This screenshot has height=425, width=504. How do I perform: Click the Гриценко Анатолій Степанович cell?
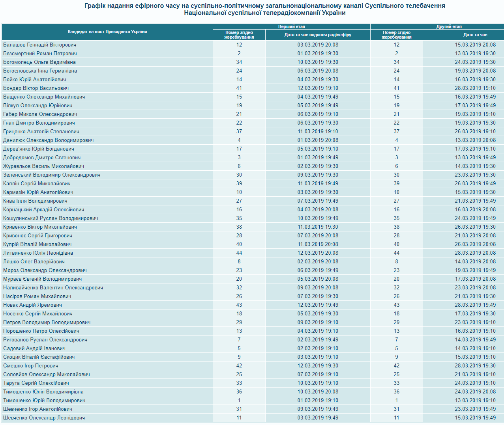point(41,131)
